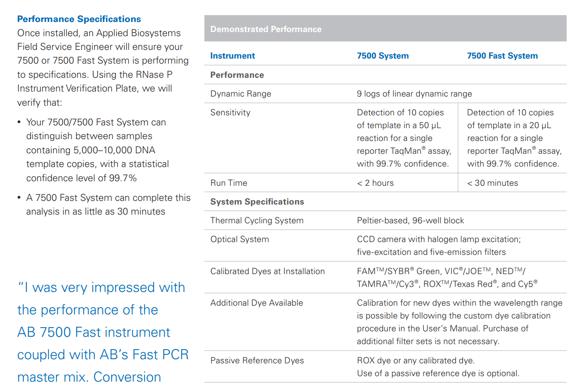Click the 'Additional Dye Available' label
Screen dimensions: 588x383
257,303
